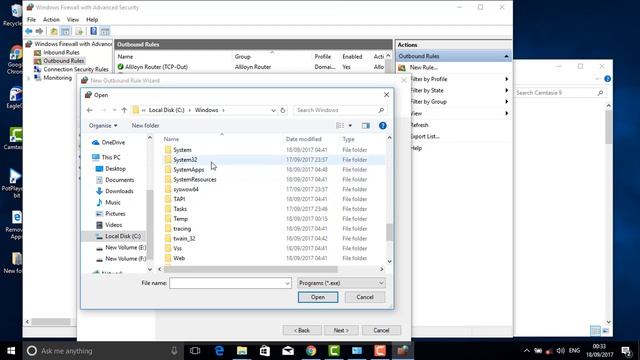
Task: Open the File name history dropdown
Action: [x=287, y=283]
